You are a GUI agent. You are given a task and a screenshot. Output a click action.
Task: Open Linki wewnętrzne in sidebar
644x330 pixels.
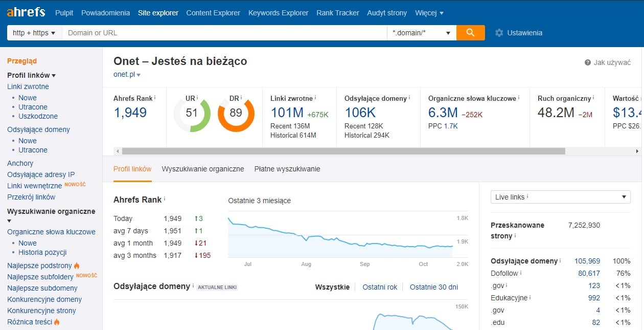point(35,186)
